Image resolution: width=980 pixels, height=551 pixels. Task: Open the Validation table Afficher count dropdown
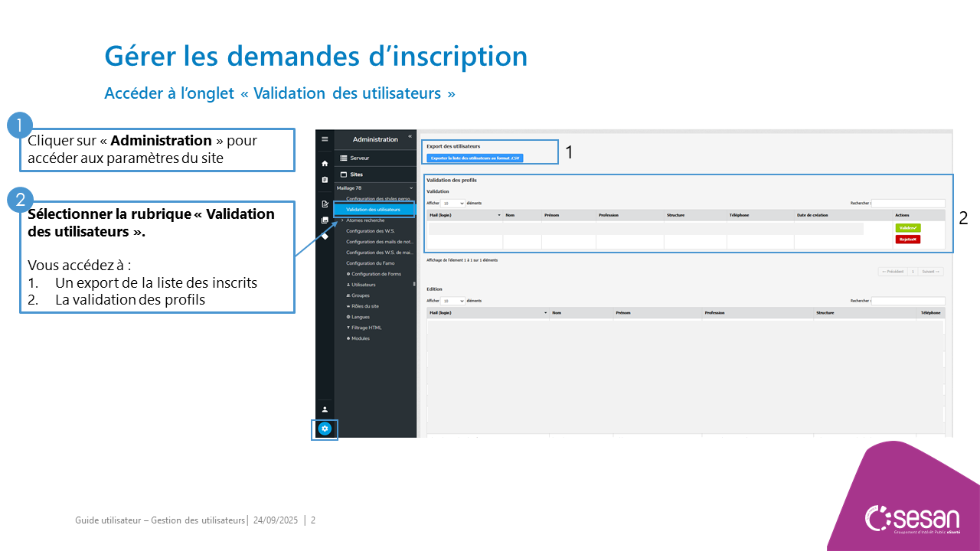click(452, 204)
